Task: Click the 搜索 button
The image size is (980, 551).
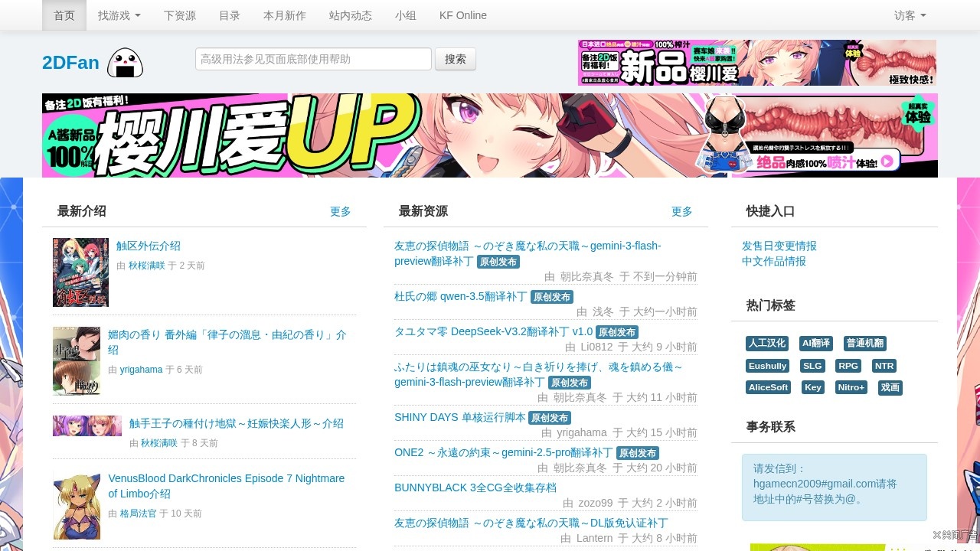Action: coord(456,59)
